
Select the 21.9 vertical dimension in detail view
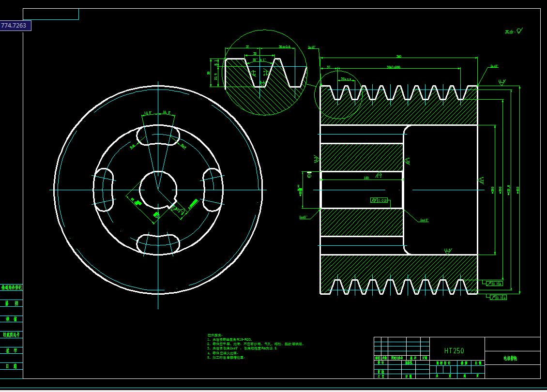(216, 76)
